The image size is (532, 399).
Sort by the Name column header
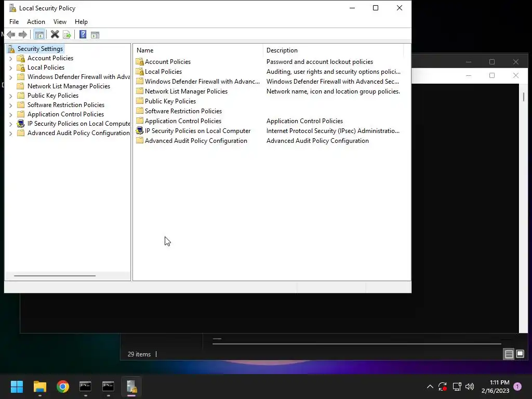198,50
